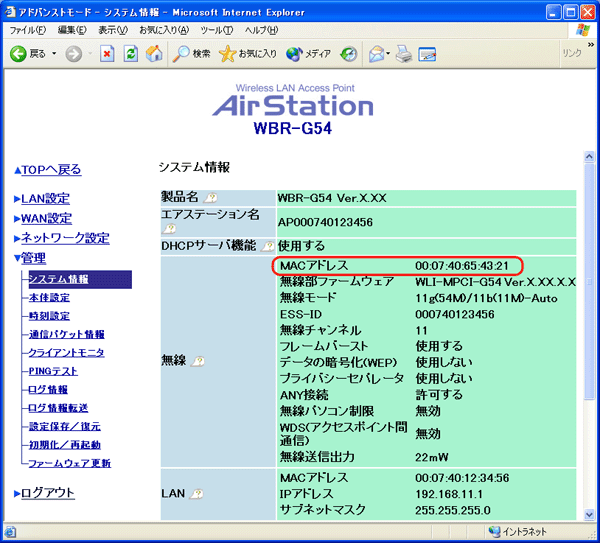Viewport: 600px width, 543px height.
Task: Open the 表示(V) menu
Action: coord(113,30)
